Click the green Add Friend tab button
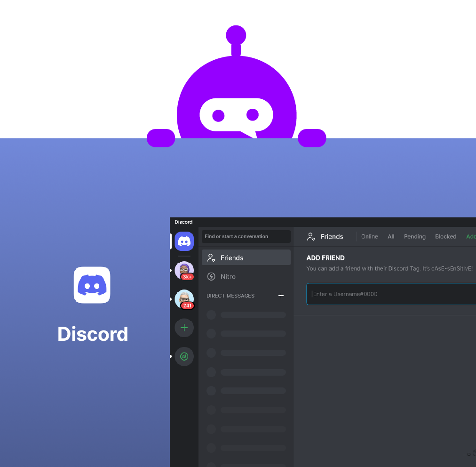Screen dimensions: 476x467 pyautogui.click(x=470, y=237)
